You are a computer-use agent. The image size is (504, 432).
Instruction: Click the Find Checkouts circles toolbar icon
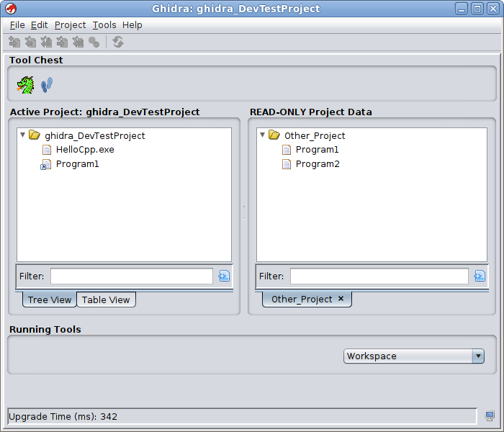click(94, 42)
